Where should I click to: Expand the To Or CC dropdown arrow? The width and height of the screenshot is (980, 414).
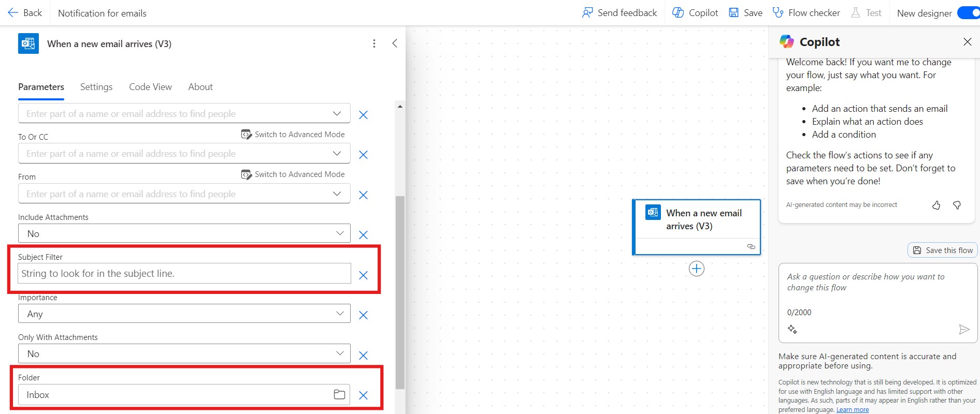[337, 153]
